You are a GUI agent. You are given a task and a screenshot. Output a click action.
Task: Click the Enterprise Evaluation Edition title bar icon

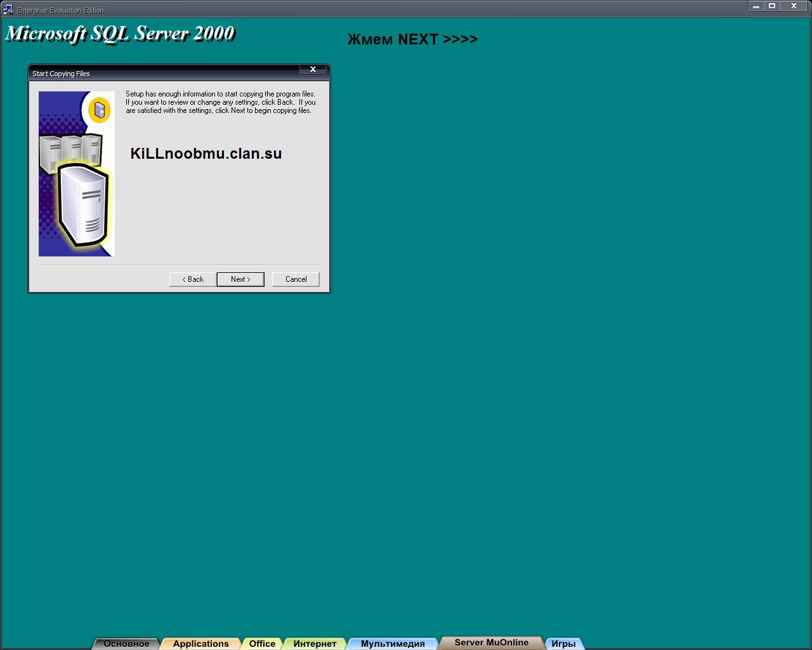8,10
